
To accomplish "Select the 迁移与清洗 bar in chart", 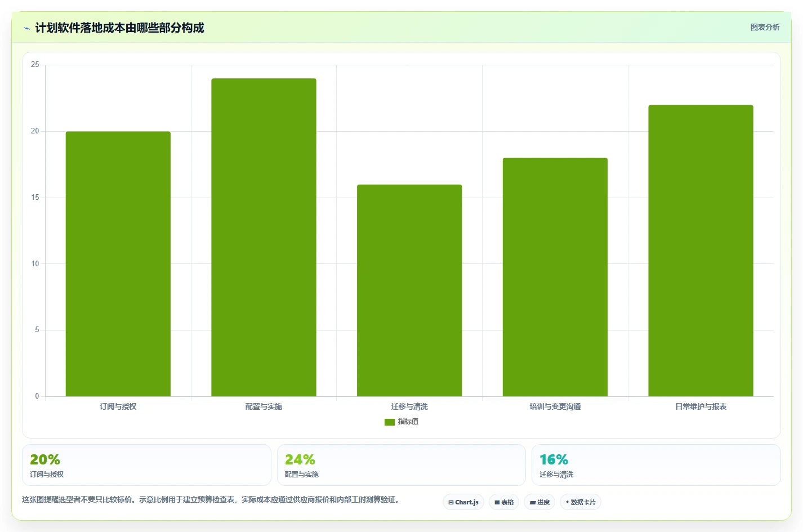I will coord(409,290).
